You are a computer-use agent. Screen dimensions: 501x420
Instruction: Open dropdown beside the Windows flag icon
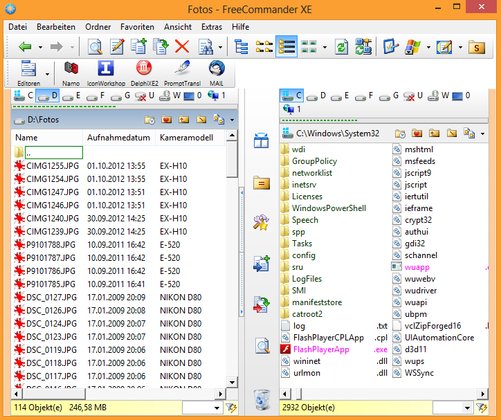(x=428, y=47)
